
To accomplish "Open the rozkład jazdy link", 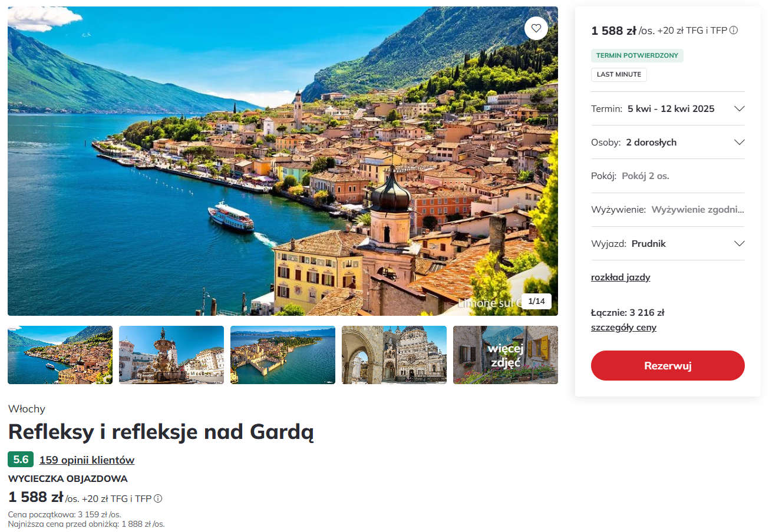I will [621, 277].
